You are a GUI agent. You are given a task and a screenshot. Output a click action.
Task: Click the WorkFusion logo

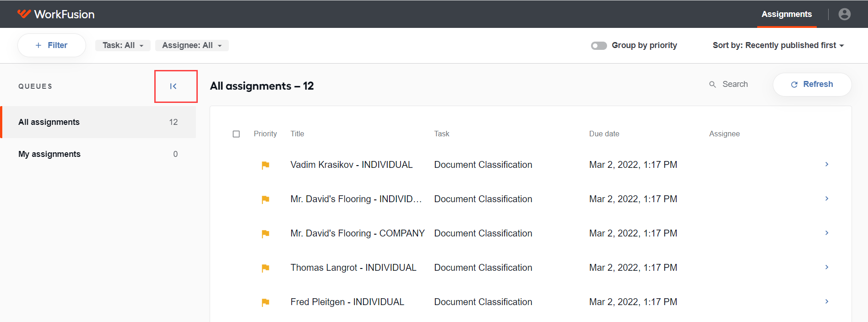pos(56,14)
